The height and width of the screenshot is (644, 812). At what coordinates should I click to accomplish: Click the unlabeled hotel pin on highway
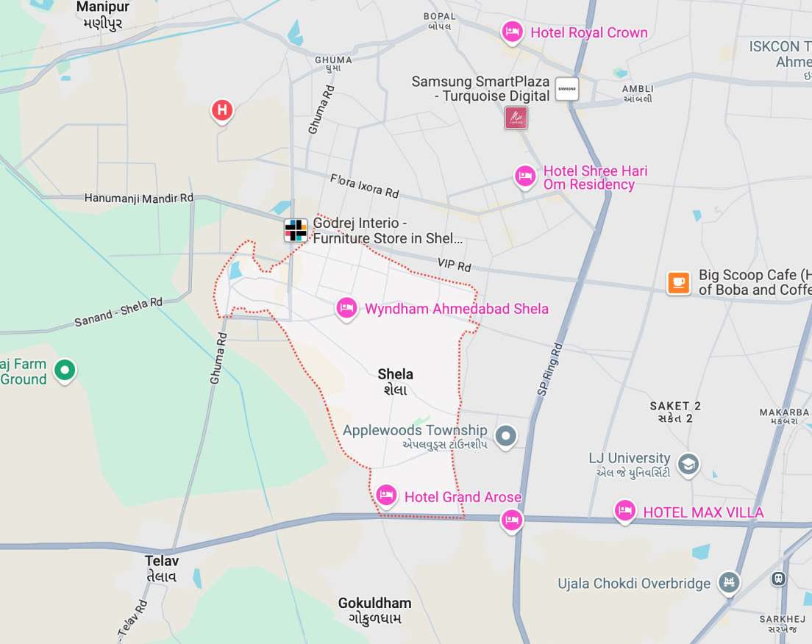click(x=512, y=520)
